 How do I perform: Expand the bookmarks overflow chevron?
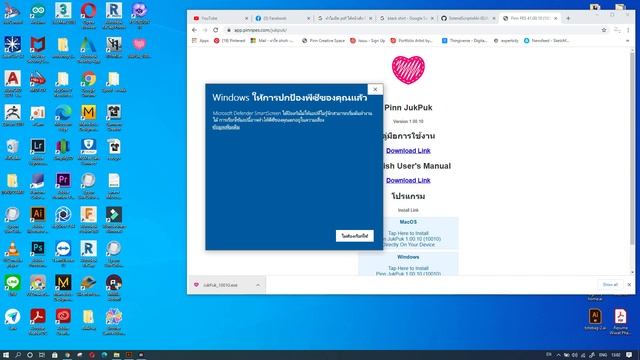[627, 41]
